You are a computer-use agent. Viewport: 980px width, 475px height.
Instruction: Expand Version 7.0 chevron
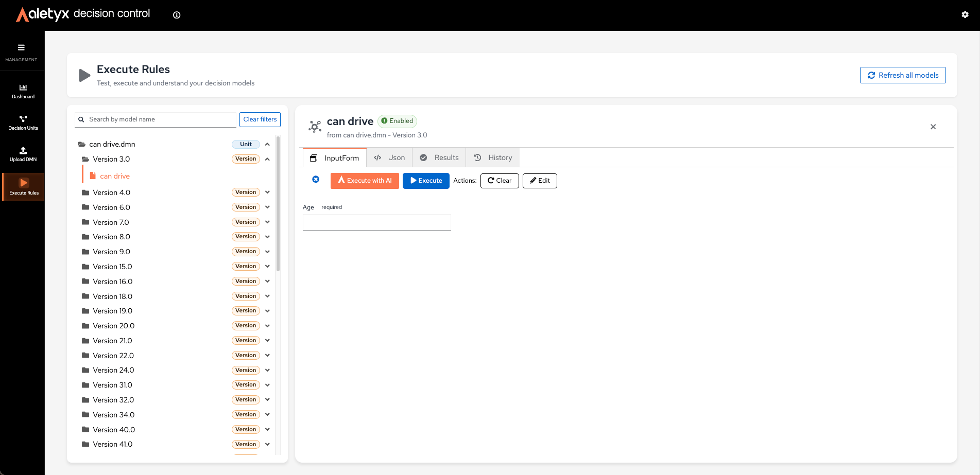pos(267,222)
